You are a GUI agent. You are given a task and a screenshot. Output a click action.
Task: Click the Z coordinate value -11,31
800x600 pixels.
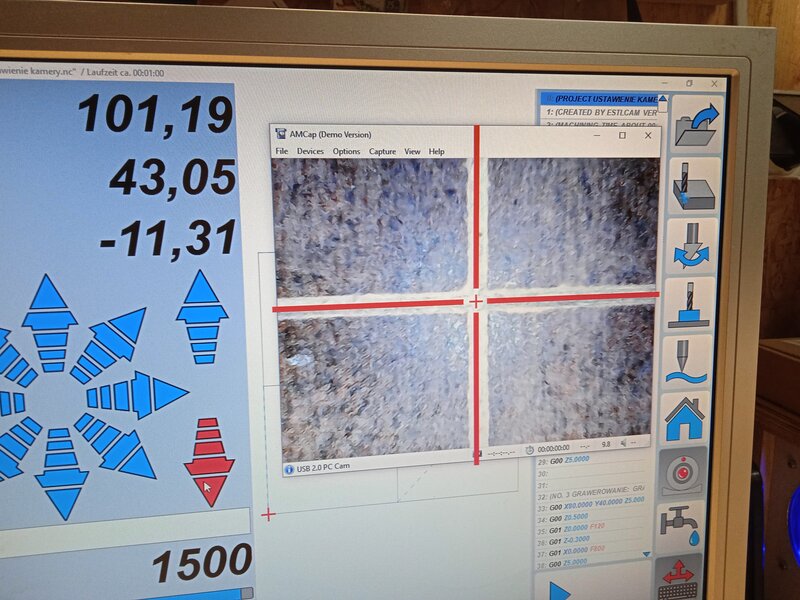[169, 239]
